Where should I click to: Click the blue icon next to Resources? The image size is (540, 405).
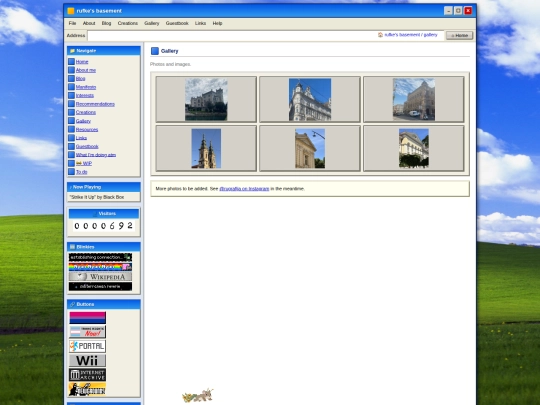tap(71, 129)
